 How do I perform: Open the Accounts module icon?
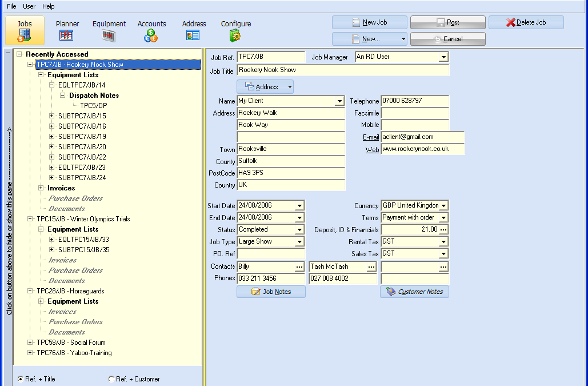click(151, 35)
